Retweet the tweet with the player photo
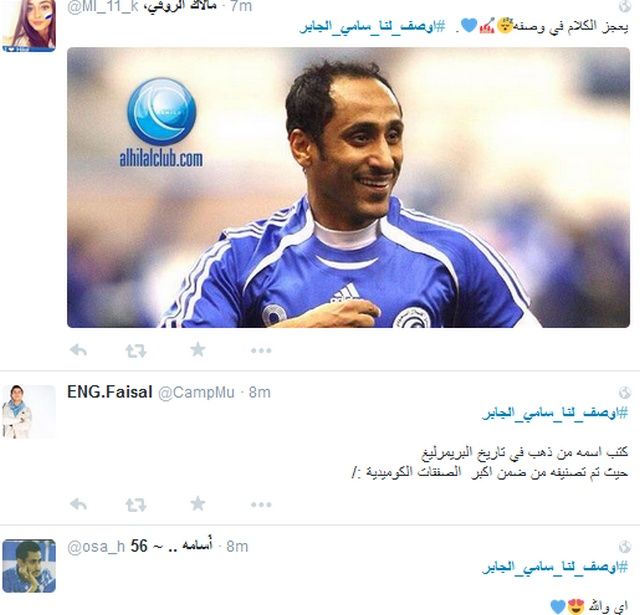This screenshot has width=640, height=615. (136, 351)
